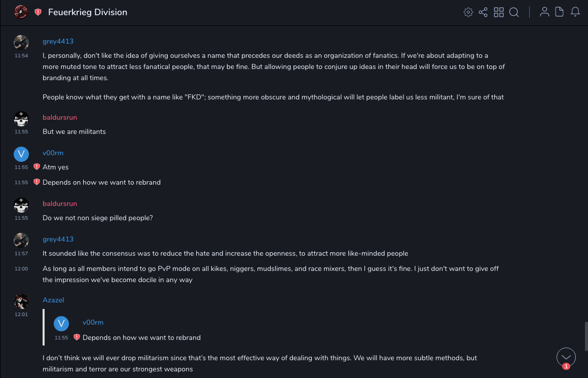
Task: Click the blue V avatar at 11:55
Action: tap(21, 154)
